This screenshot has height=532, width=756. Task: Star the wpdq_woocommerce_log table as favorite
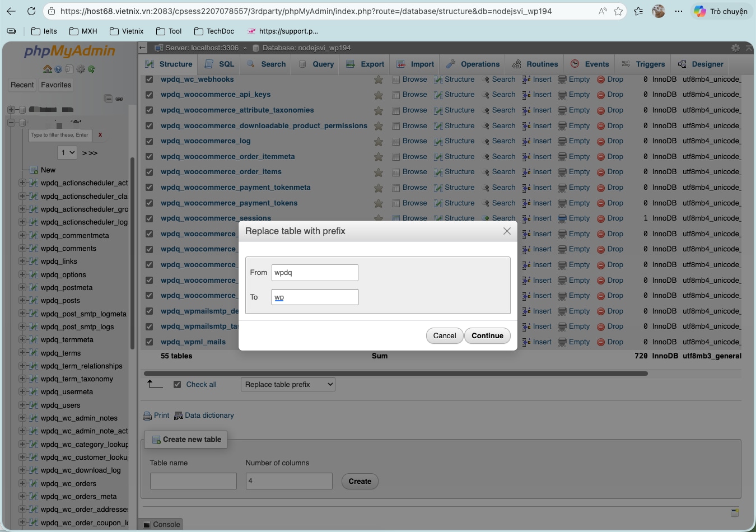coord(379,142)
